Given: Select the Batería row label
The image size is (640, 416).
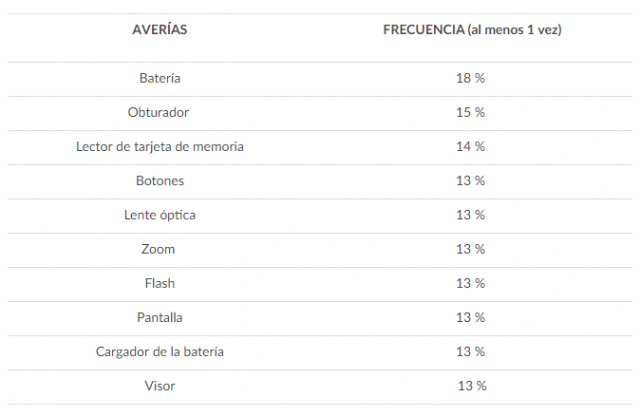Looking at the screenshot, I should pyautogui.click(x=160, y=78).
